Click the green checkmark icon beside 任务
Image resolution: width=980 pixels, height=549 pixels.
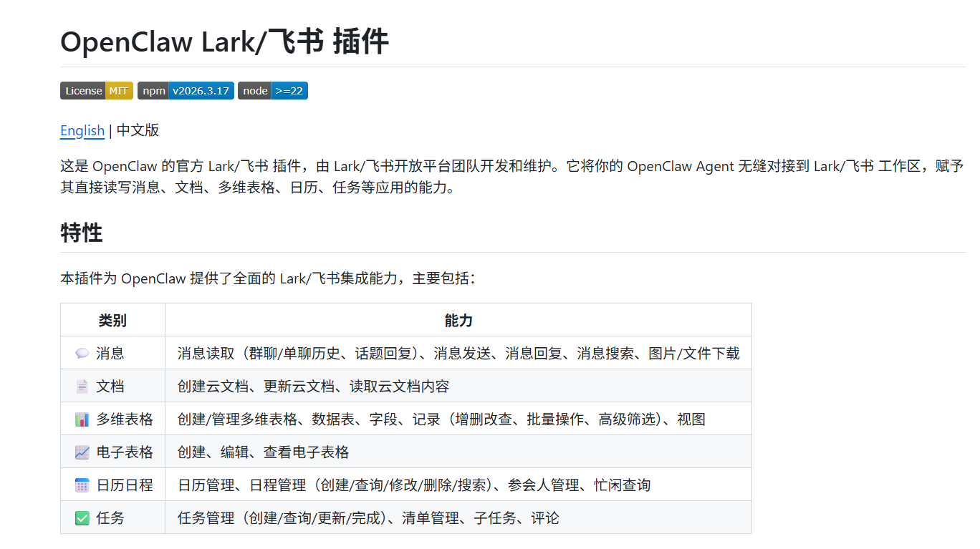(82, 518)
